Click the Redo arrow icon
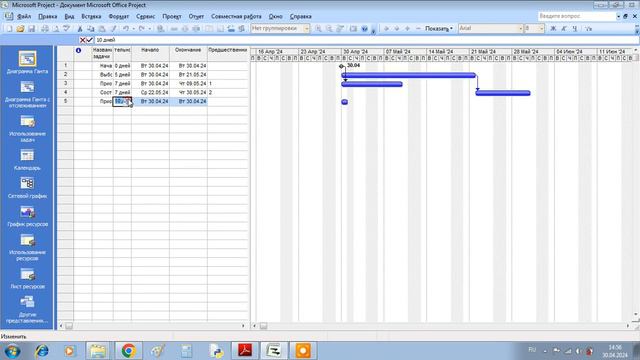This screenshot has height=360, width=640. click(x=141, y=29)
